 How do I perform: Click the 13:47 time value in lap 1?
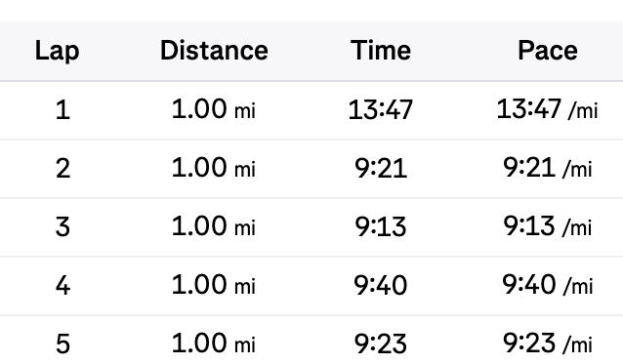tap(381, 110)
